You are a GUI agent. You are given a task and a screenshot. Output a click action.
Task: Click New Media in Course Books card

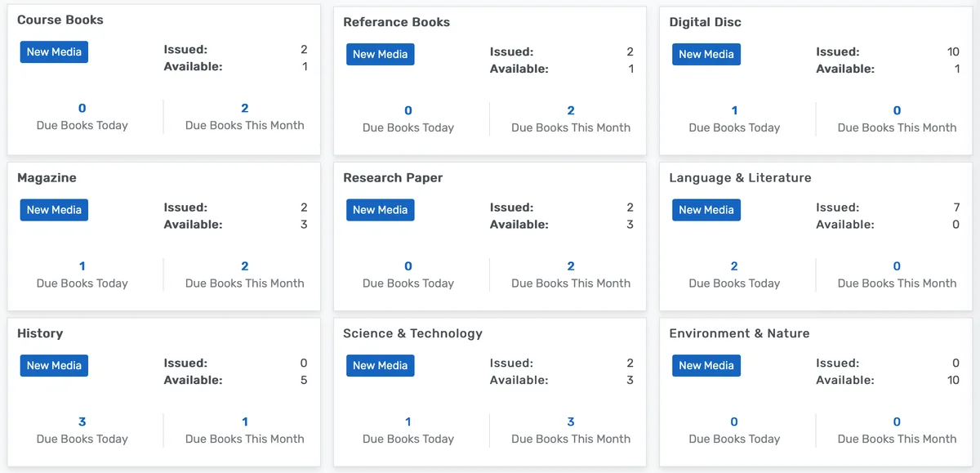(x=54, y=52)
